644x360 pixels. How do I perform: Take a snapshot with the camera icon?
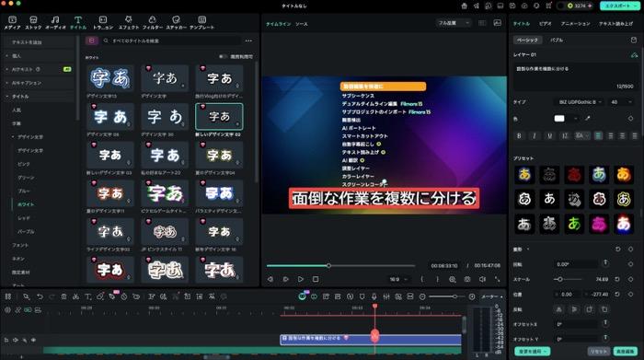(467, 279)
